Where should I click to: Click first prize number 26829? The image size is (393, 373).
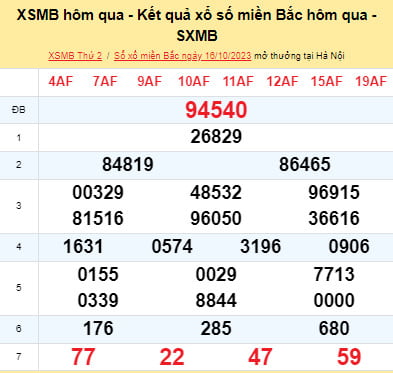coord(216,137)
